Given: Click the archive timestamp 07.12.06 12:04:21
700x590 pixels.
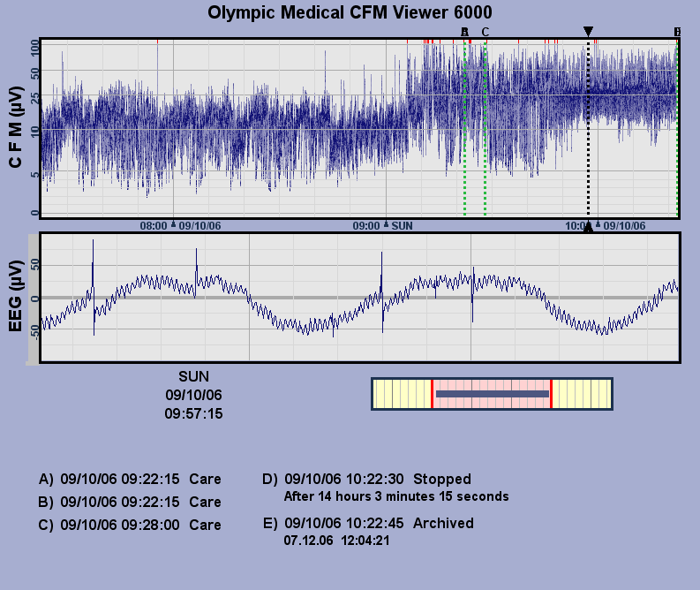Looking at the screenshot, I should click(337, 541).
